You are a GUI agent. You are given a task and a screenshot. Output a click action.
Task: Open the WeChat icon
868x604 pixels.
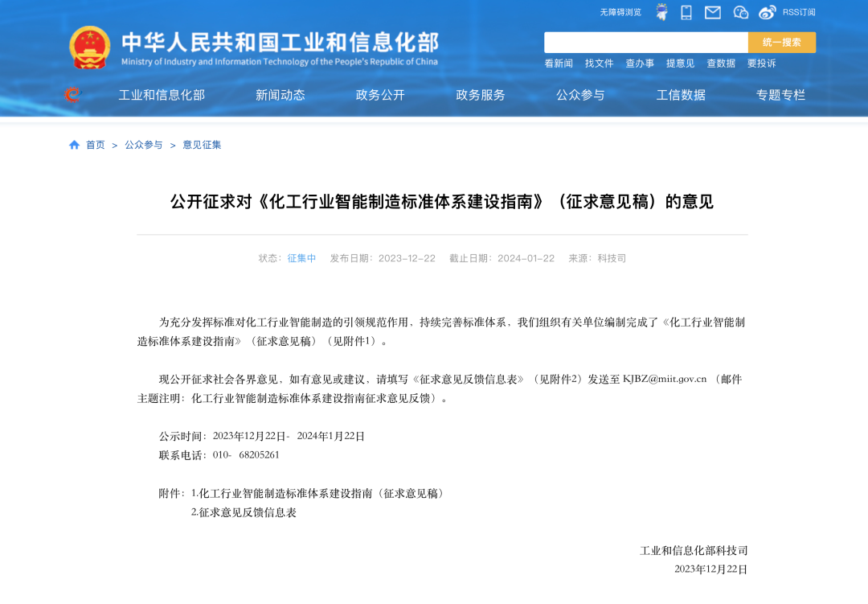click(740, 12)
